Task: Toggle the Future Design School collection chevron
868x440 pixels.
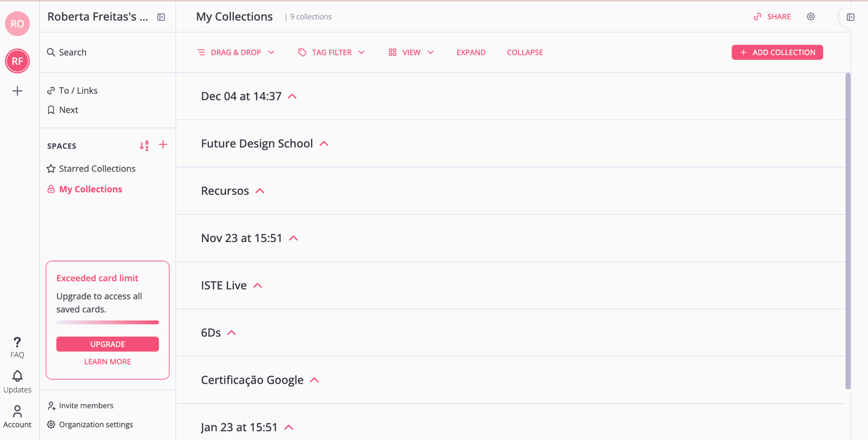Action: point(324,144)
